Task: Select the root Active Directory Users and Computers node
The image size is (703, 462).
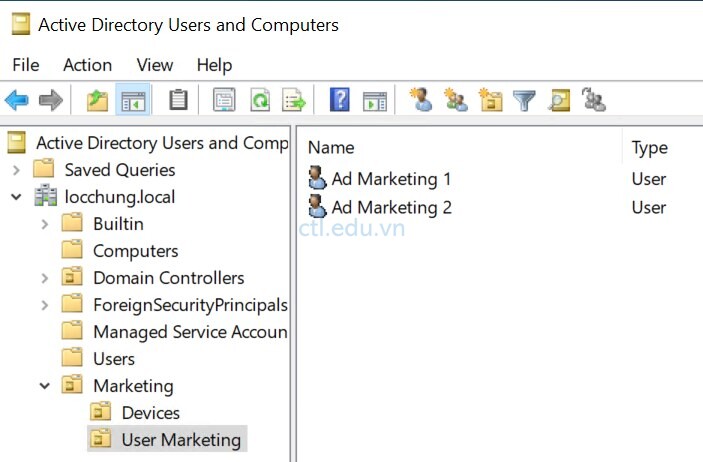Action: tap(162, 143)
